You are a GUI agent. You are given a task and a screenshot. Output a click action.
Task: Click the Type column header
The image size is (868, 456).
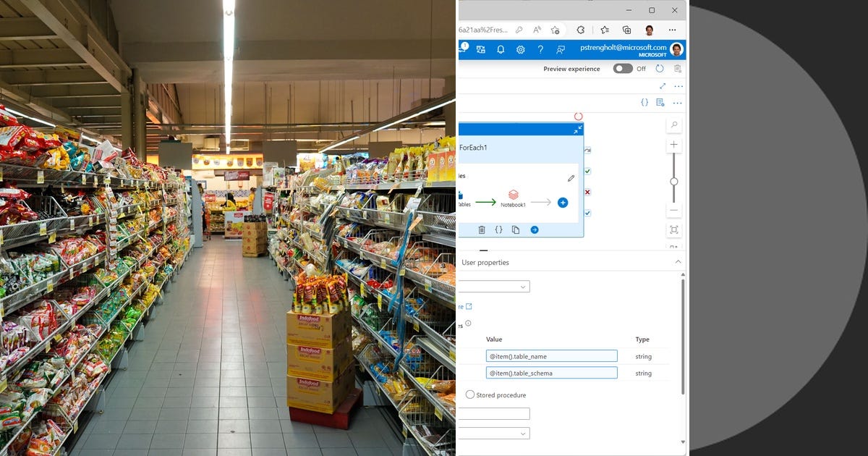click(642, 339)
